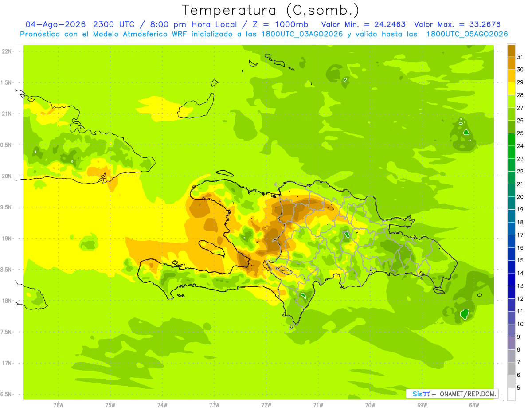
Task: Click the "2300 UTC" time label
Action: [x=113, y=24]
